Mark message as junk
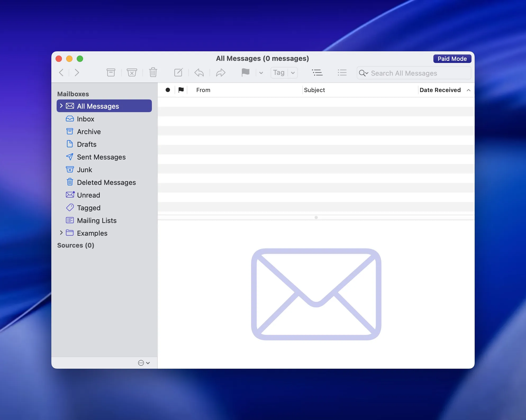Image resolution: width=526 pixels, height=420 pixels. (132, 72)
